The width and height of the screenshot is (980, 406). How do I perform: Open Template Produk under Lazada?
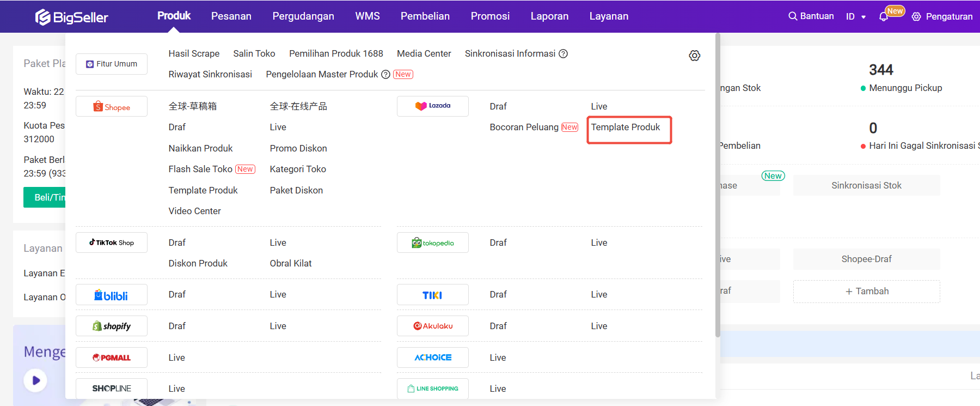click(626, 128)
